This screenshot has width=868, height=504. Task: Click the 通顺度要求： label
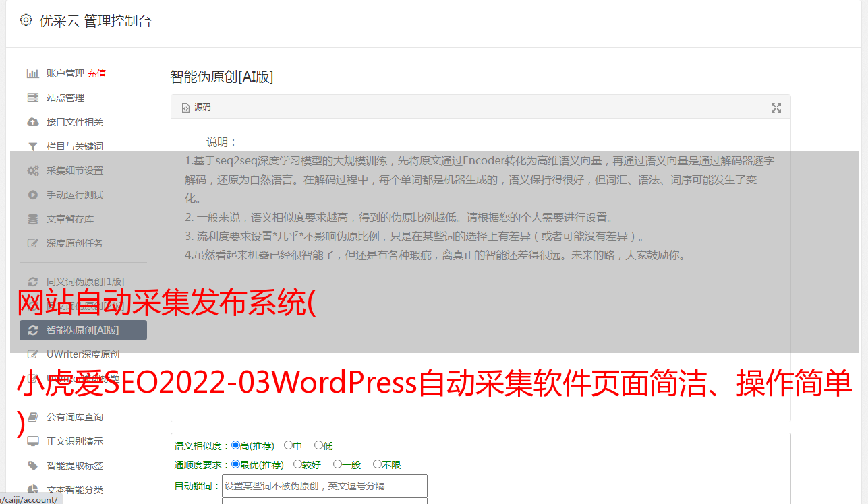(x=202, y=465)
